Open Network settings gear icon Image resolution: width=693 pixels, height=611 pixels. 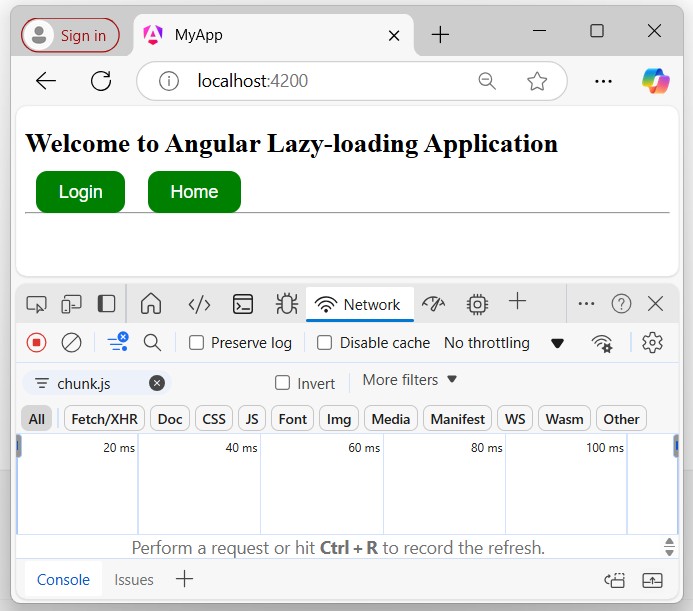[653, 343]
